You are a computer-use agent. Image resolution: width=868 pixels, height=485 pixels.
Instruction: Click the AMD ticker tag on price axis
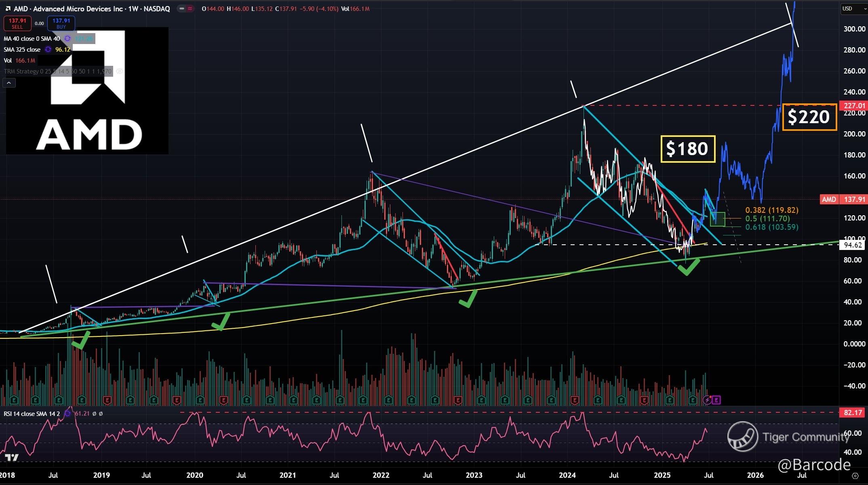click(x=829, y=199)
